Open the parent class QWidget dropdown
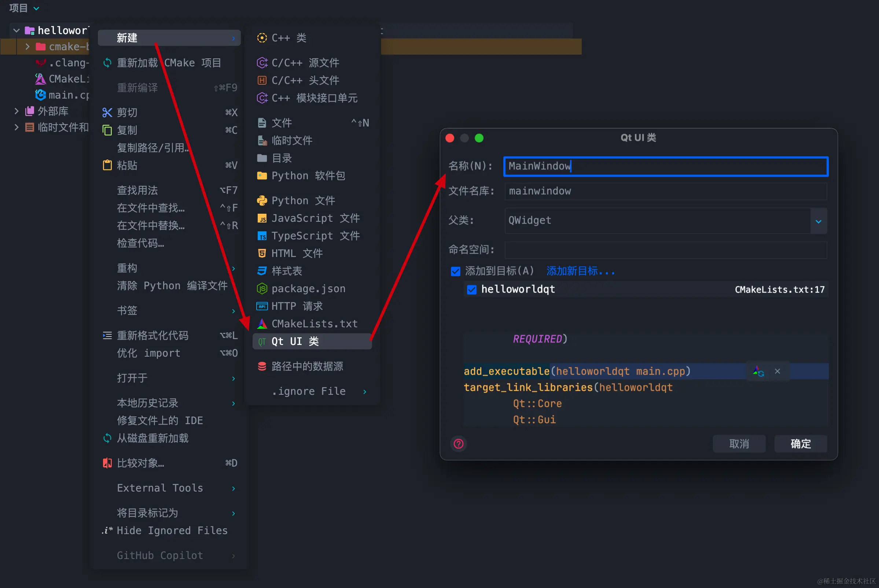The height and width of the screenshot is (588, 879). click(818, 221)
